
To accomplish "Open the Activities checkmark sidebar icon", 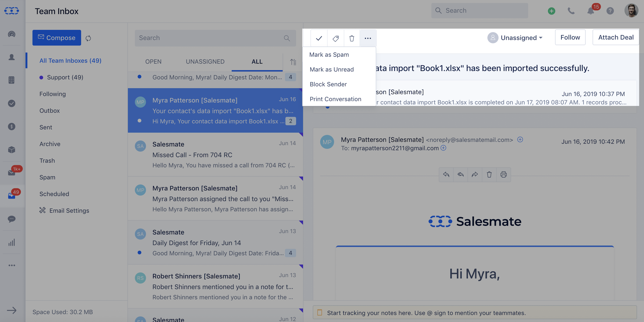I will tap(11, 103).
